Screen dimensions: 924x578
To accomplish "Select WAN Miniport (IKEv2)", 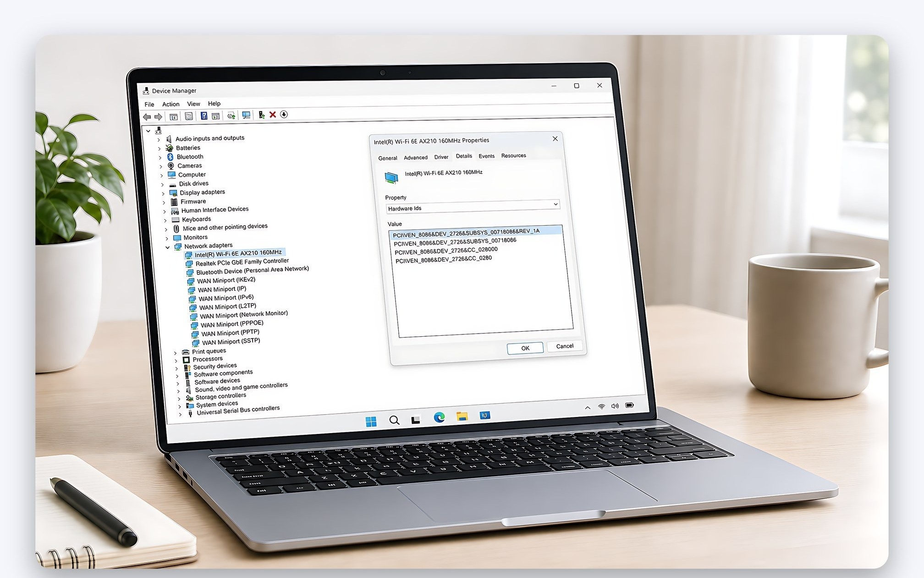I will 226,280.
